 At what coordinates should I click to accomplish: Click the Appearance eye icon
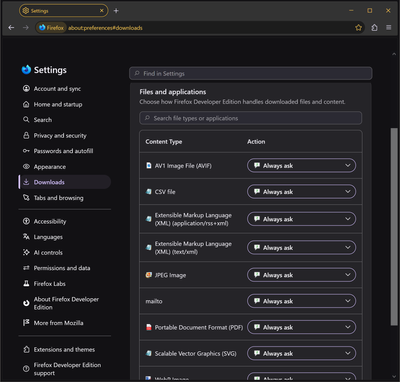coord(26,167)
